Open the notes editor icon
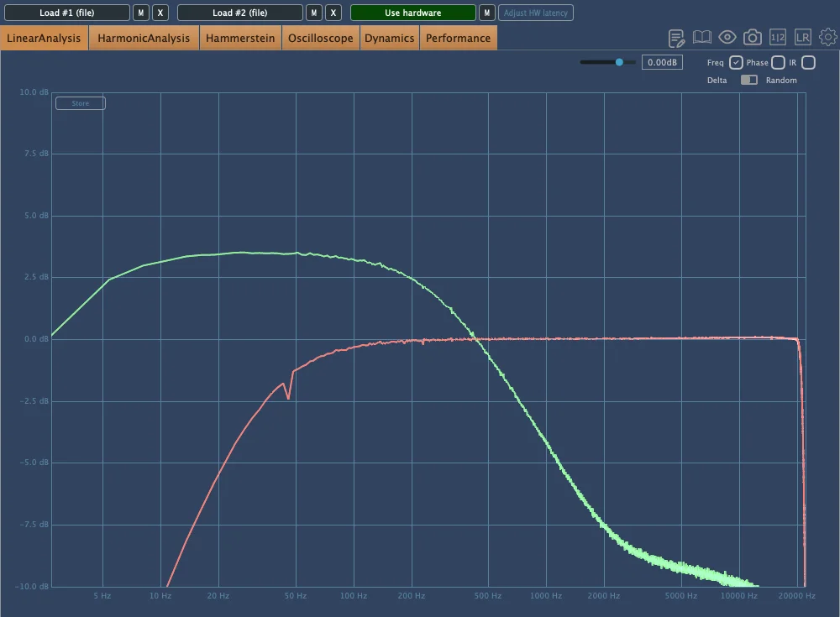This screenshot has width=840, height=617. 676,38
